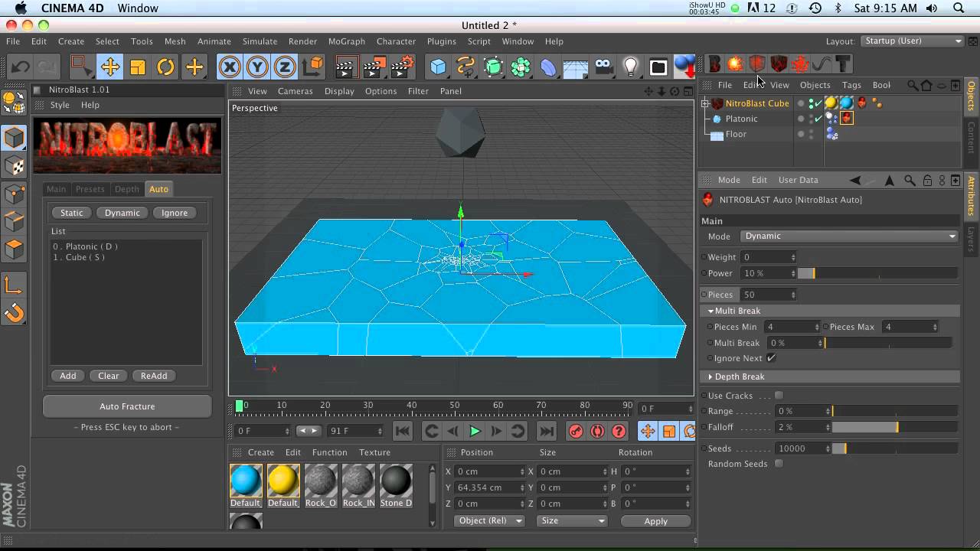Add a Cube primitive object
980x551 pixels.
[x=438, y=67]
